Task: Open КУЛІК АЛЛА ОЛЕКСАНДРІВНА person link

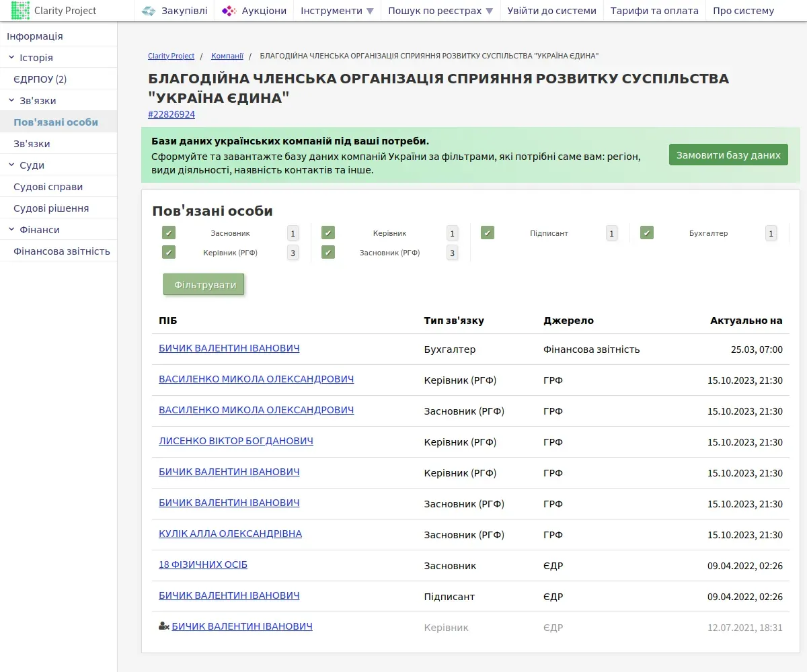Action: pos(230,534)
